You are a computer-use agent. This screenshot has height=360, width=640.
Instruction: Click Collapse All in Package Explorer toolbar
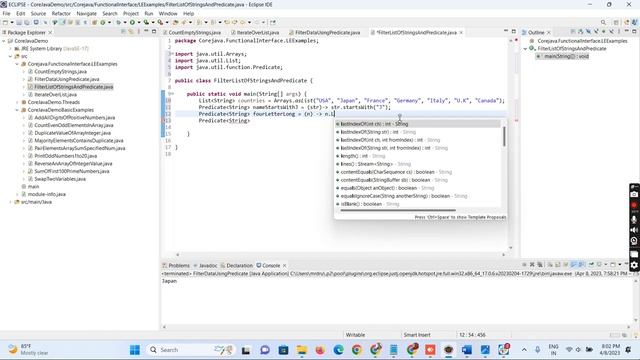[123, 32]
